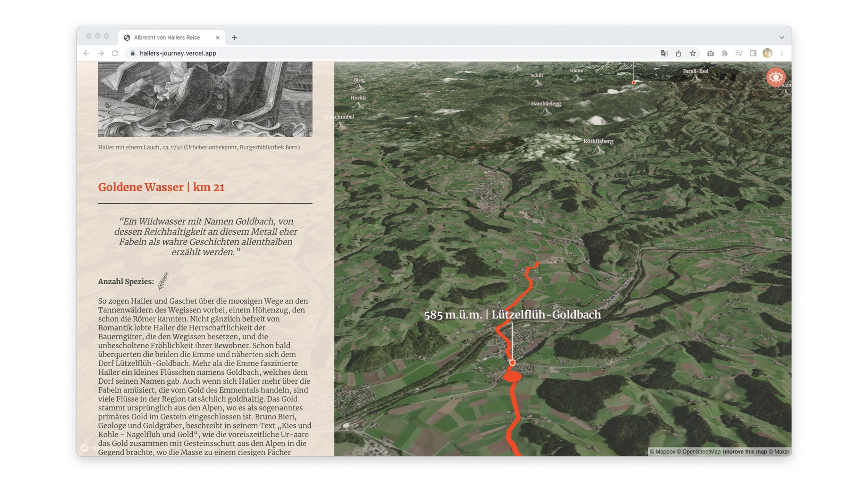Viewport: 868px width, 484px height.
Task: View site lock security info
Action: 133,53
